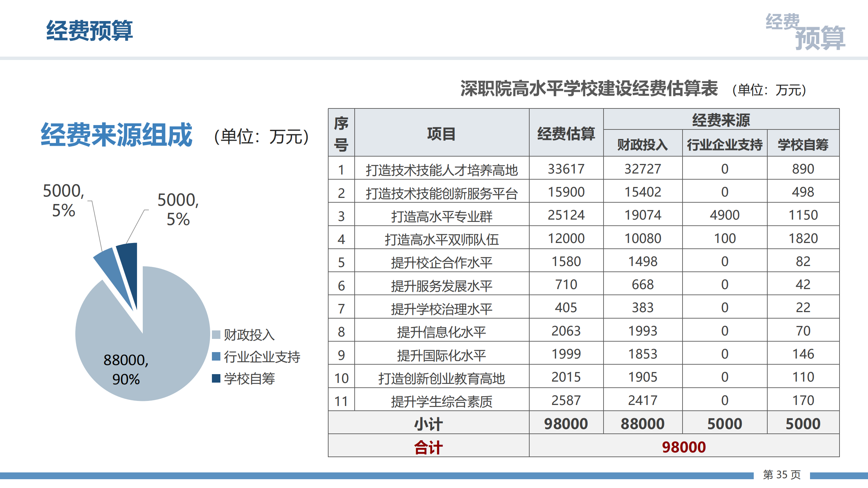Click the red 98000 grand total

[x=684, y=447]
